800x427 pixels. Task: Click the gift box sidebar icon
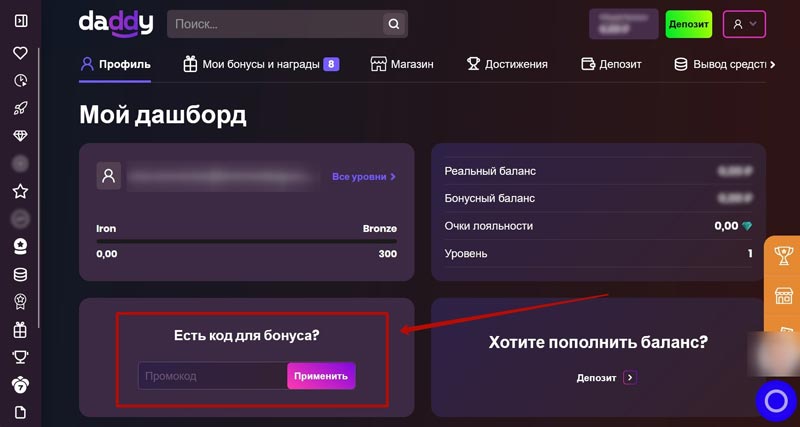coord(20,329)
